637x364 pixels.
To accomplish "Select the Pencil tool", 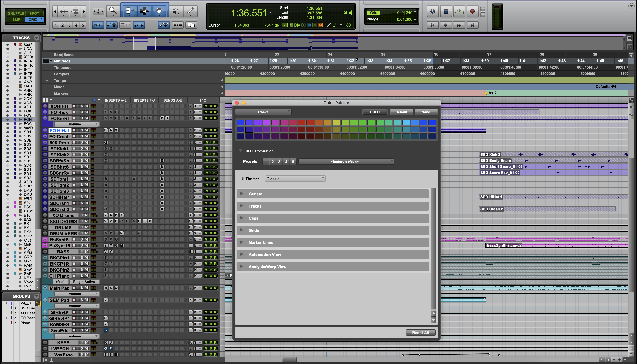I will tap(190, 11).
